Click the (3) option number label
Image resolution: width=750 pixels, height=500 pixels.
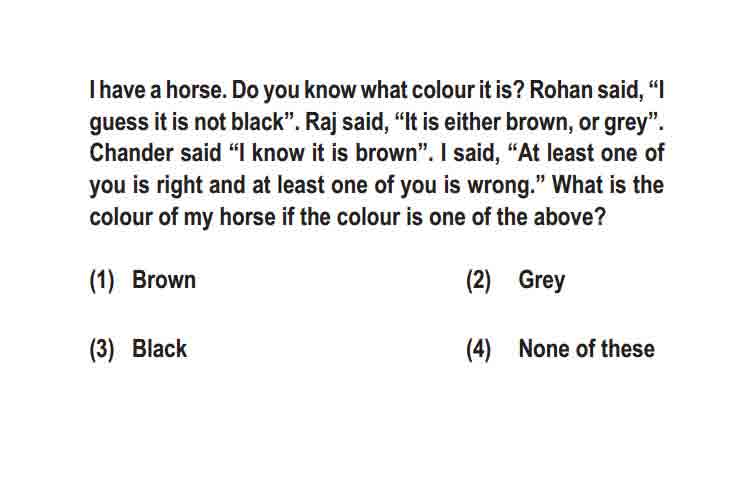point(102,349)
